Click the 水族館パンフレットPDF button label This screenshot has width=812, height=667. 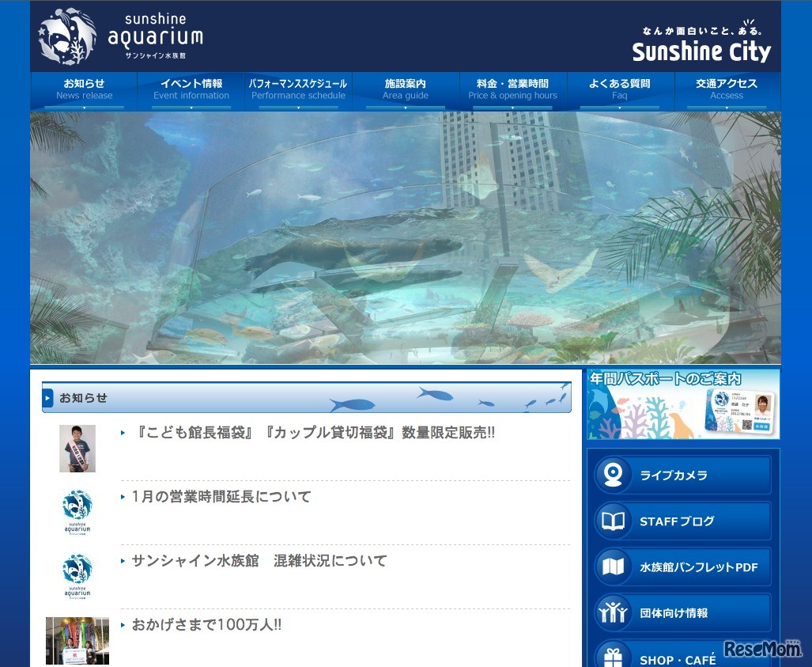click(x=699, y=567)
